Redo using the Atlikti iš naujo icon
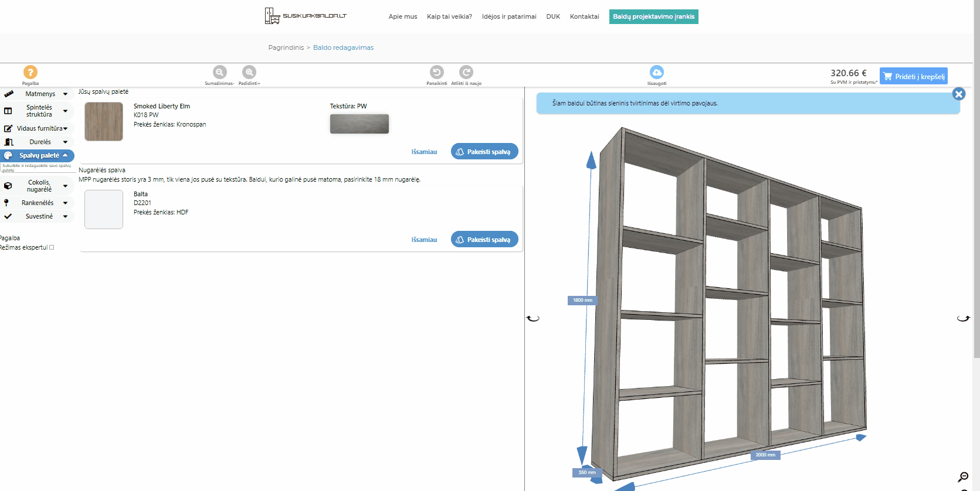 (x=466, y=72)
